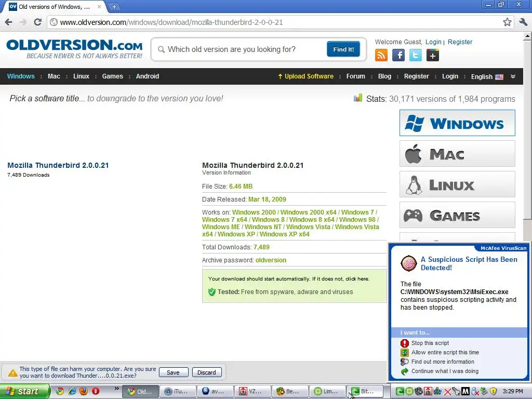Launch Opera from quick launch bar
Screen dimensions: 532x399
(x=96, y=391)
